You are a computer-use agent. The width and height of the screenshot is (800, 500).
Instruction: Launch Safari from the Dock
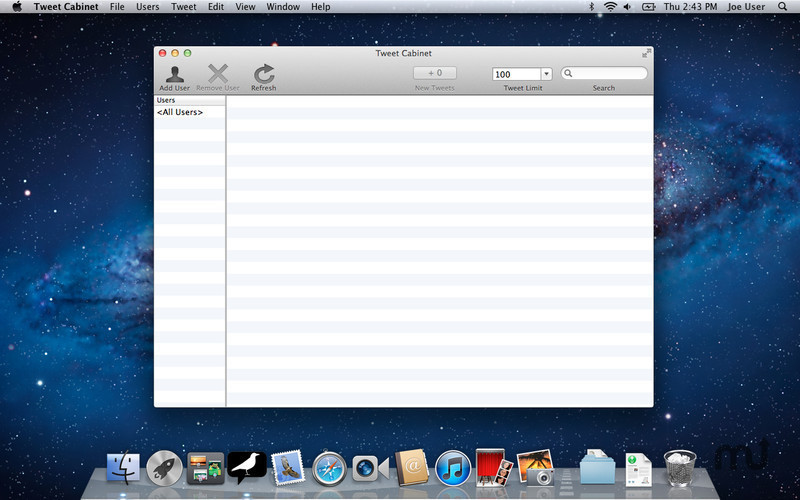pos(329,467)
